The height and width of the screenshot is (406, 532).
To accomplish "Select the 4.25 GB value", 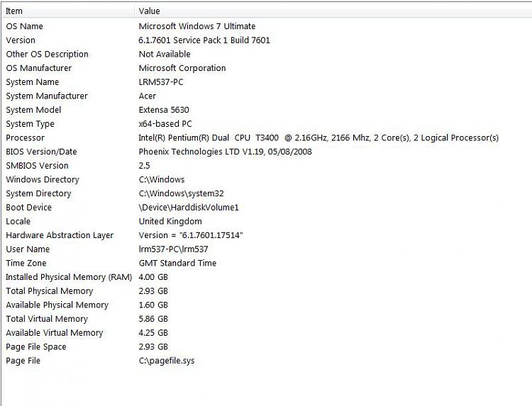I will click(x=153, y=332).
